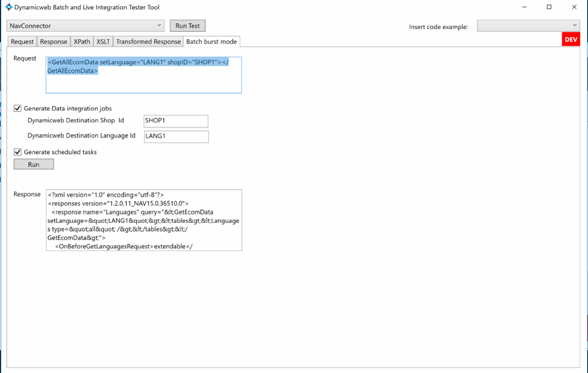Select the Batch burst mode tab

pos(211,42)
